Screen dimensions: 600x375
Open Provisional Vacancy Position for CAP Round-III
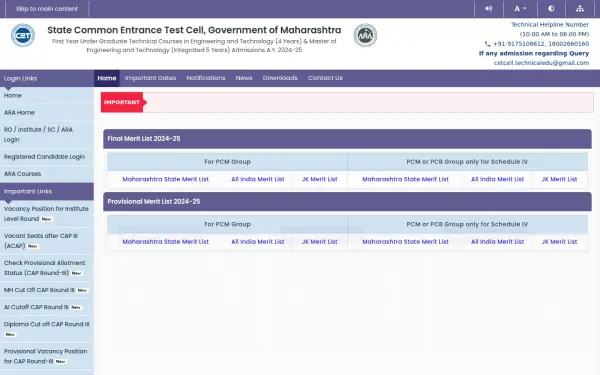[47, 356]
